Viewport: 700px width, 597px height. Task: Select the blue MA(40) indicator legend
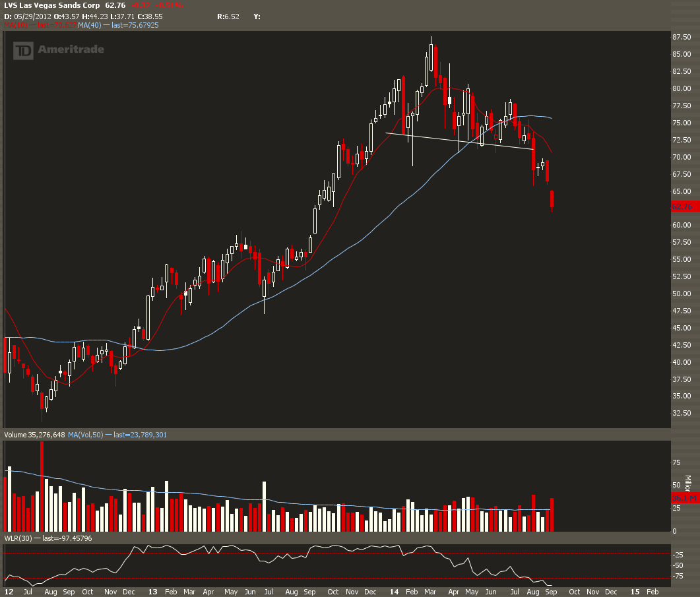click(118, 25)
